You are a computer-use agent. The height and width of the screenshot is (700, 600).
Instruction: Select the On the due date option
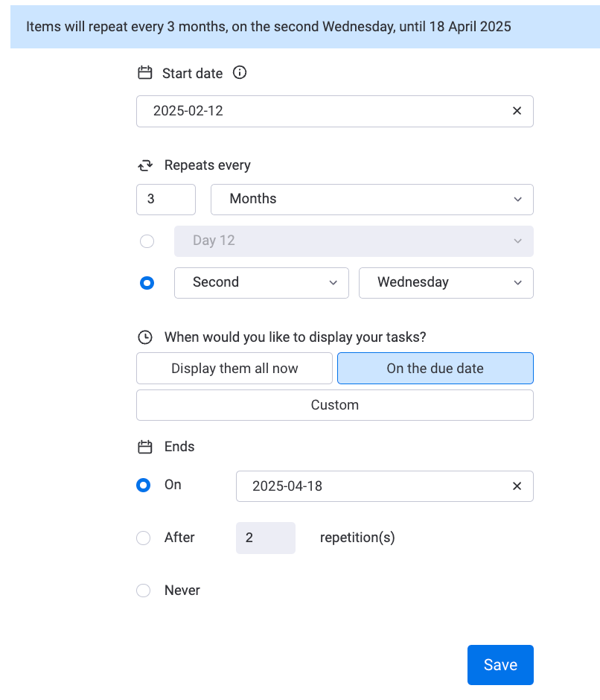point(435,368)
